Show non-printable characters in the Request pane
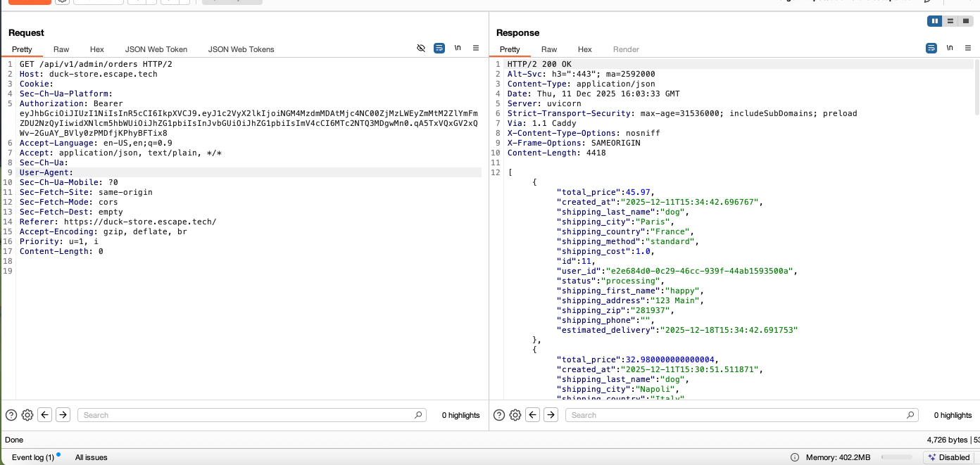The height and width of the screenshot is (465, 980). 421,48
